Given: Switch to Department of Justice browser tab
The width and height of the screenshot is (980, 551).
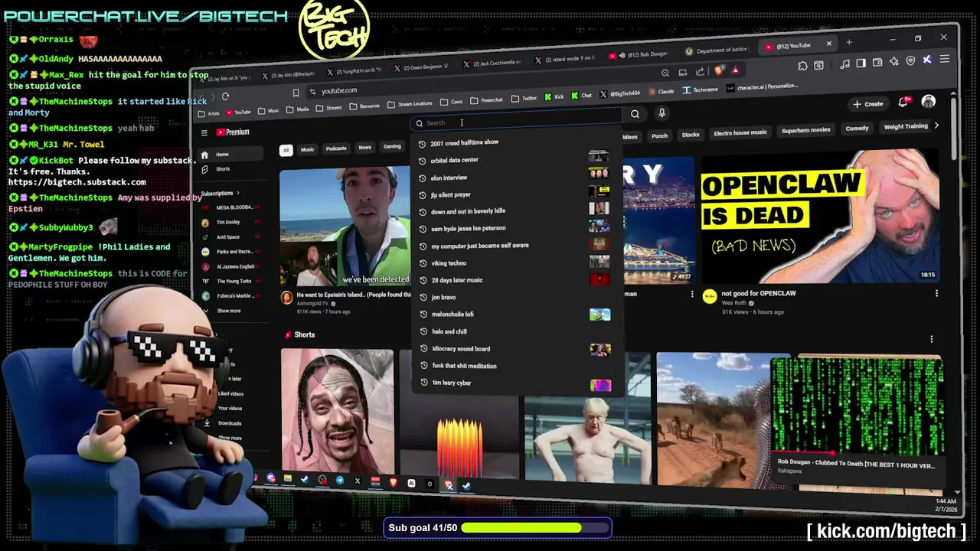Looking at the screenshot, I should click(x=717, y=51).
